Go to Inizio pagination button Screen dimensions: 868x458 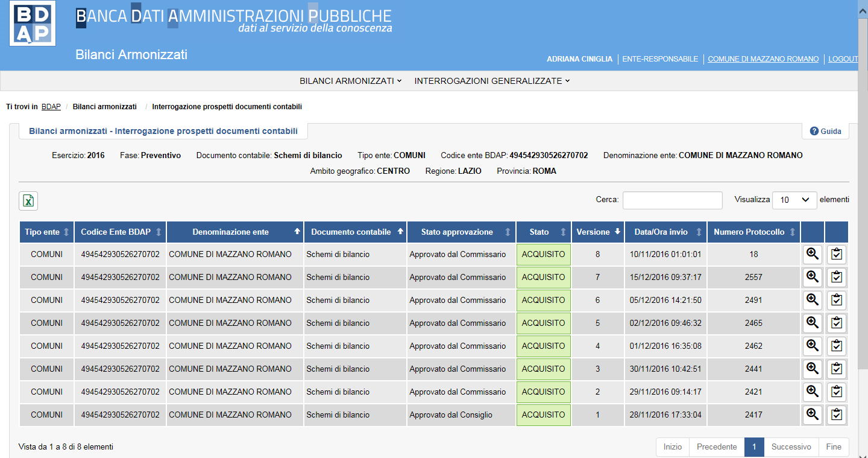673,447
